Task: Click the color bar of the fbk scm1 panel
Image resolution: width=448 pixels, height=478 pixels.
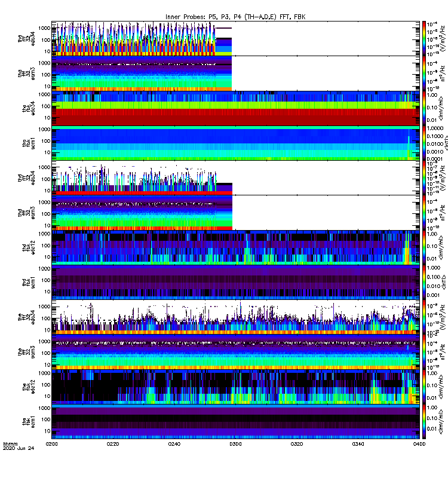Action: (424, 422)
